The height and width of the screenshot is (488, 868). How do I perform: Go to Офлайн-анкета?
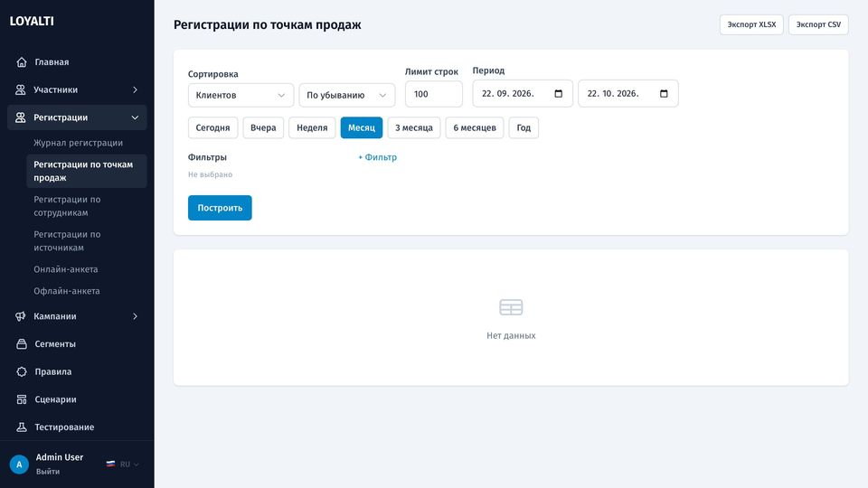(x=66, y=291)
